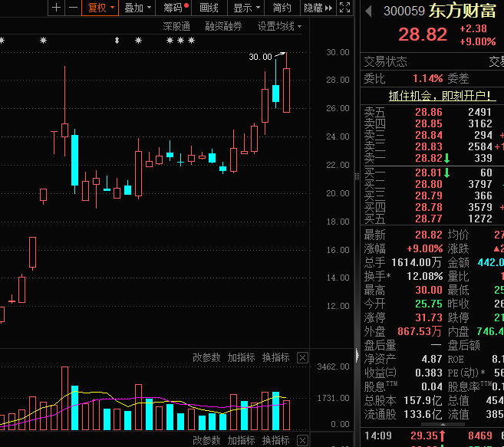Click the 卖一 price 28.82
Viewport: 504px width, 447px height.
click(429, 158)
